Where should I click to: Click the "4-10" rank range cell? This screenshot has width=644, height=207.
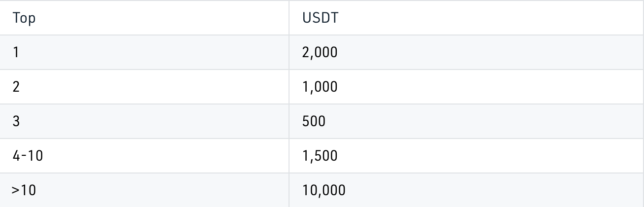tap(28, 156)
